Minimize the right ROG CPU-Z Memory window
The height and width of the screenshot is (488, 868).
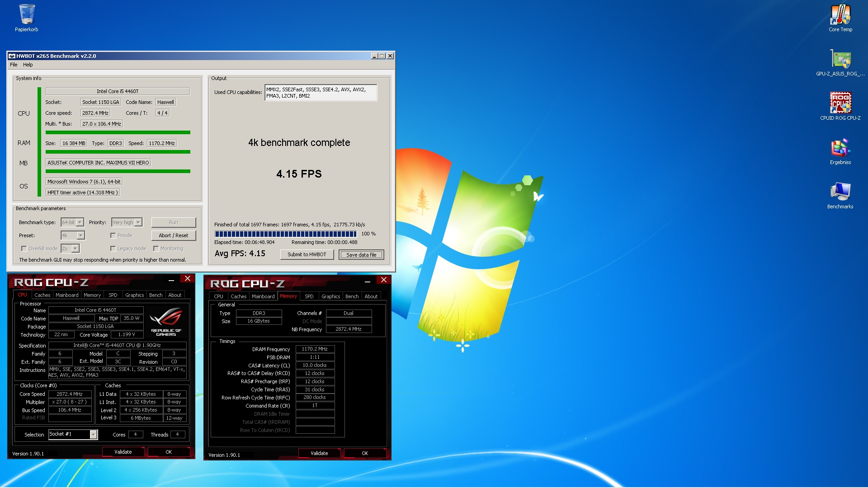click(368, 282)
